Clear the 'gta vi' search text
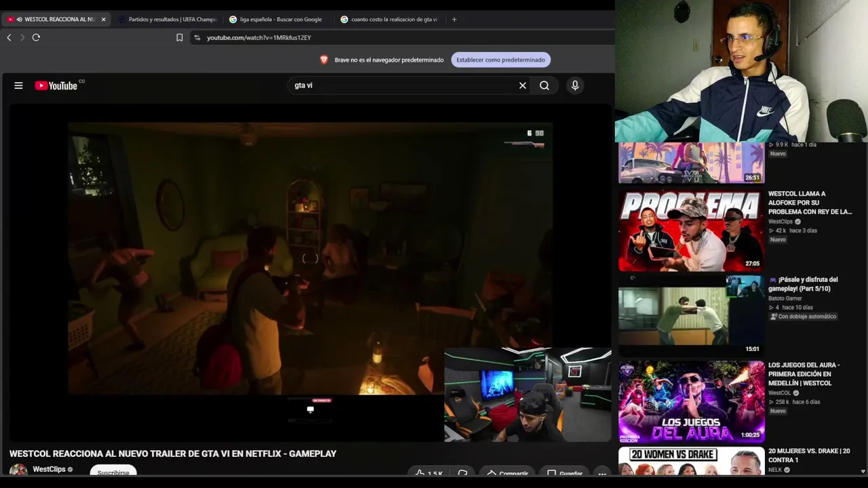This screenshot has height=488, width=868. coord(523,85)
